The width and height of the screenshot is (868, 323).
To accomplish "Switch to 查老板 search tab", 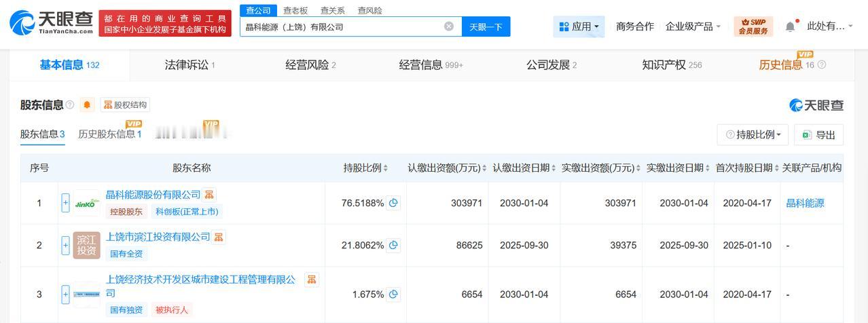I will (x=295, y=10).
